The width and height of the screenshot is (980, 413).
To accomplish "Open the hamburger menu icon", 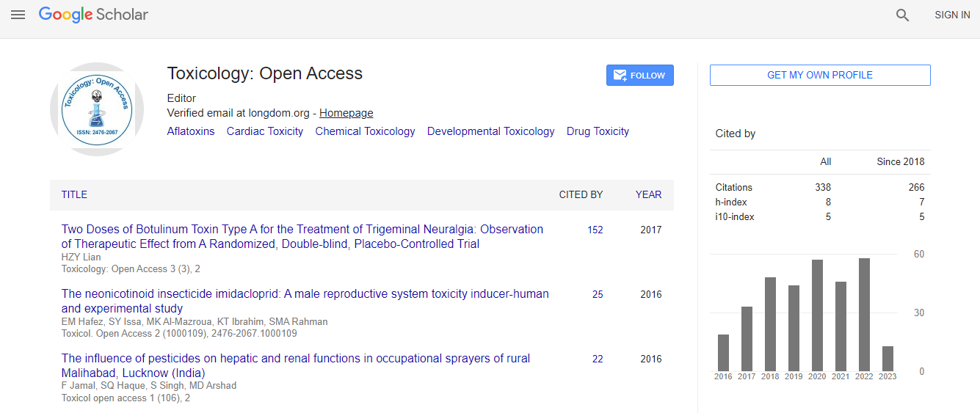I will pyautogui.click(x=18, y=15).
